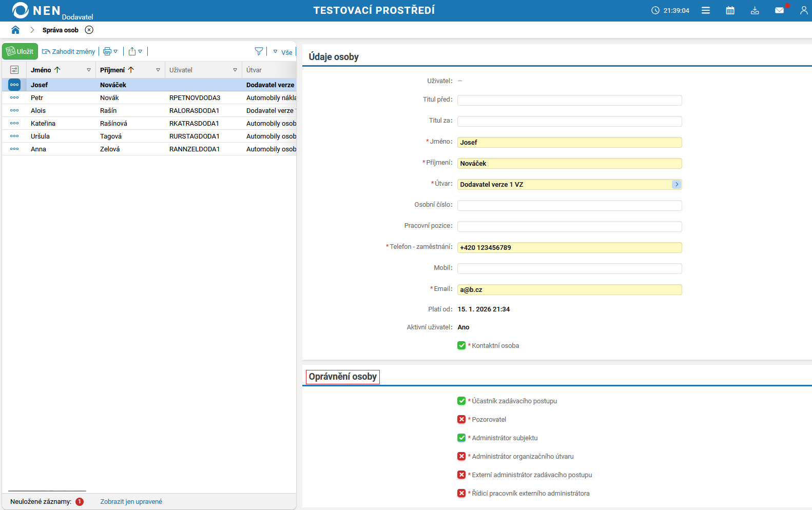The width and height of the screenshot is (812, 510).
Task: Open the print dropdown arrow
Action: (x=116, y=51)
